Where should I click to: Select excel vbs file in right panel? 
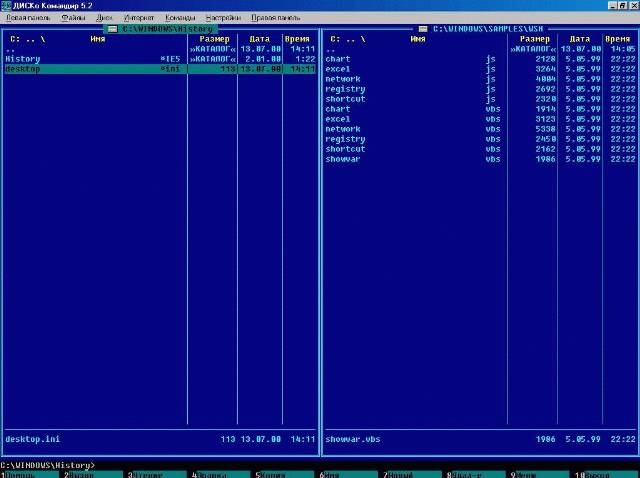pyautogui.click(x=481, y=119)
